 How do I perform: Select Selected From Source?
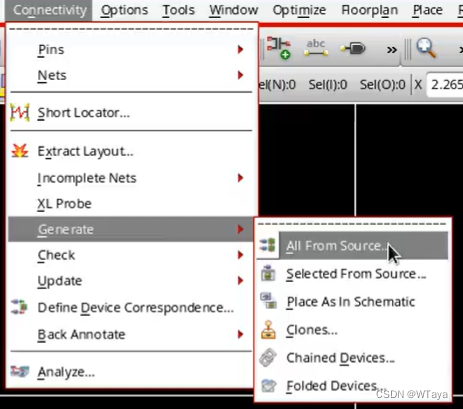(353, 274)
